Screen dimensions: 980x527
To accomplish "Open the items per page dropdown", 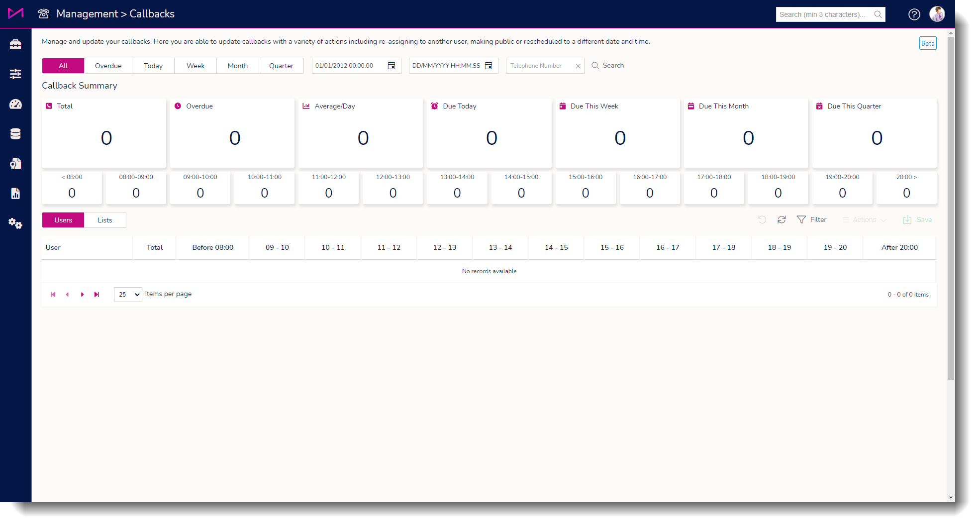I will click(x=128, y=295).
